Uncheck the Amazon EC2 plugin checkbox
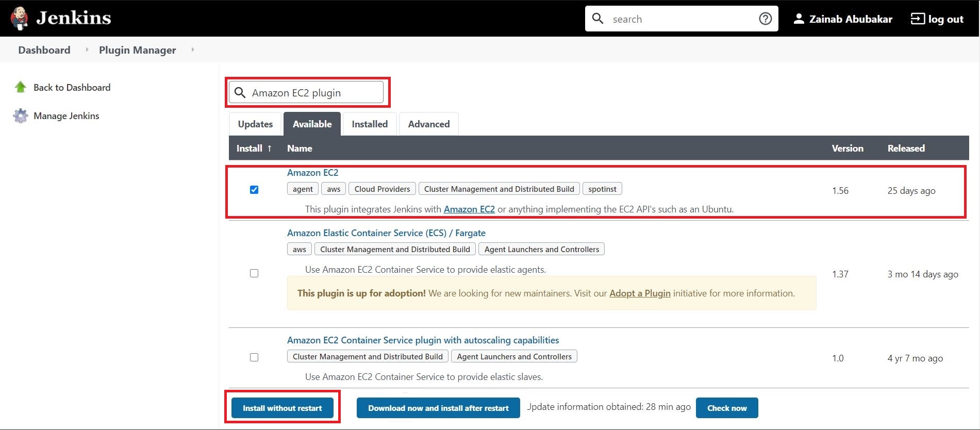 click(x=254, y=190)
